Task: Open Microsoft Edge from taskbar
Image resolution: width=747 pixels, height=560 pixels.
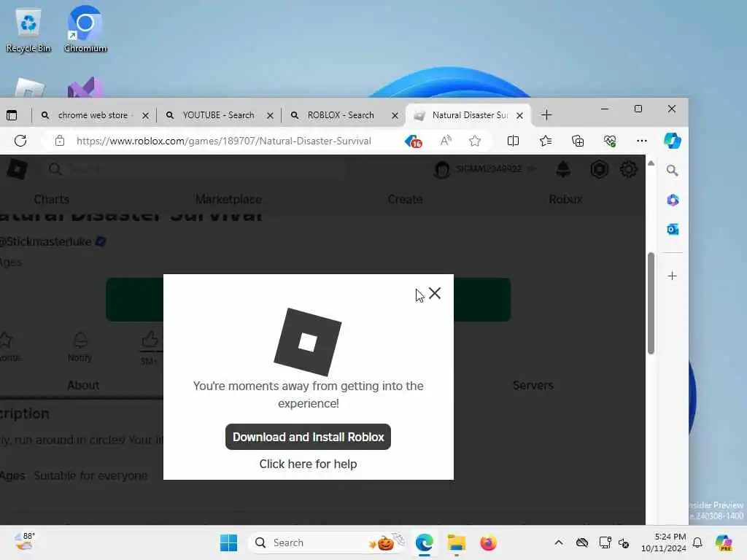Action: click(424, 542)
